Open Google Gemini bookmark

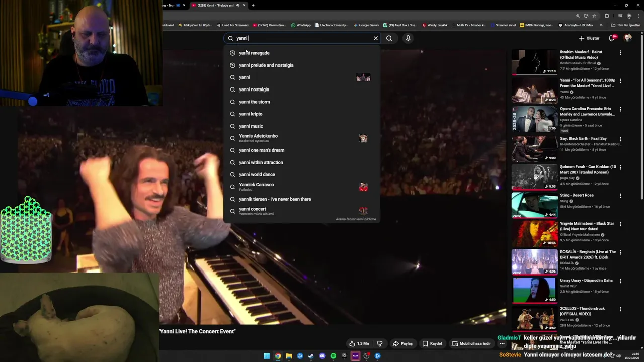[366, 25]
